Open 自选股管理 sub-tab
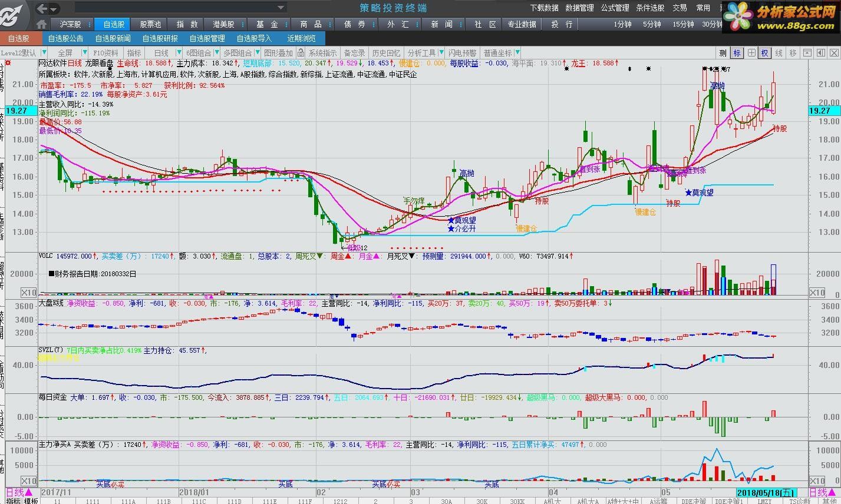This screenshot has height=504, width=841. 207,38
